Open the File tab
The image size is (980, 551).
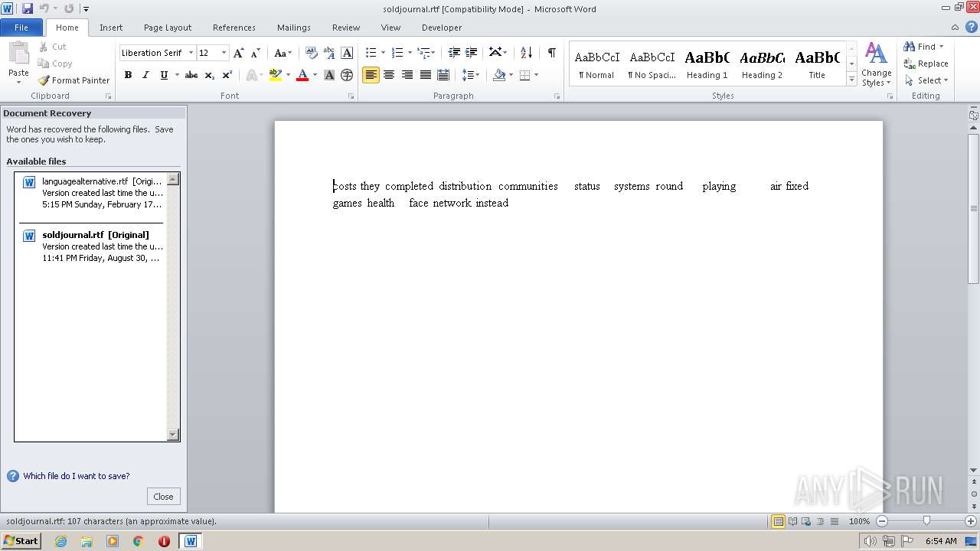tap(21, 27)
